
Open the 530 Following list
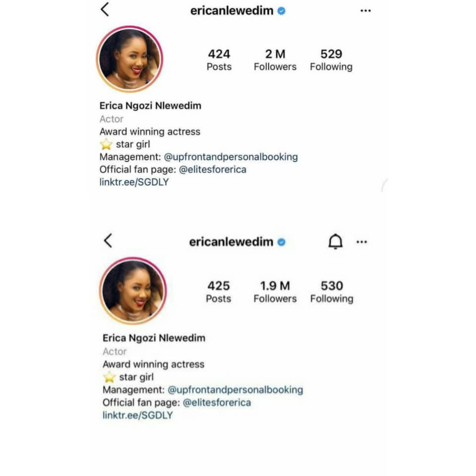[x=332, y=292]
